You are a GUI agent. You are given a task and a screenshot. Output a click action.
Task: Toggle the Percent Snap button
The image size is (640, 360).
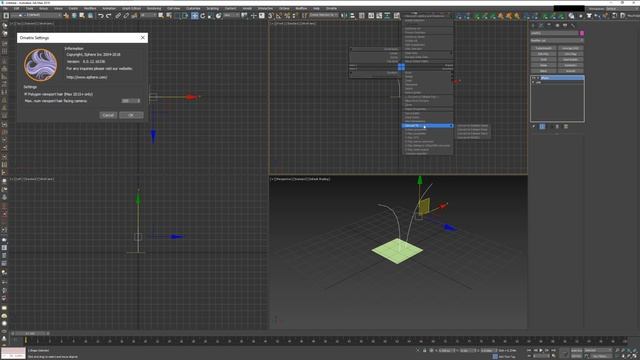pyautogui.click(x=287, y=16)
